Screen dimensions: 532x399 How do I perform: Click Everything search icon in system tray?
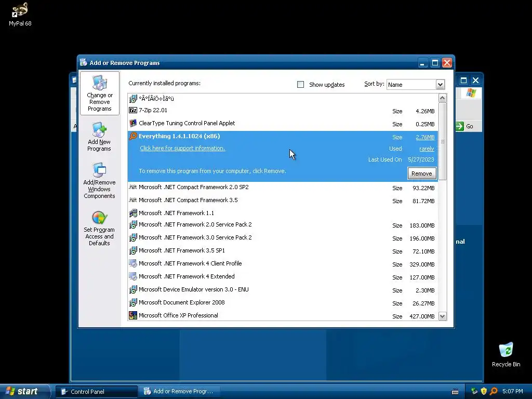(x=494, y=391)
